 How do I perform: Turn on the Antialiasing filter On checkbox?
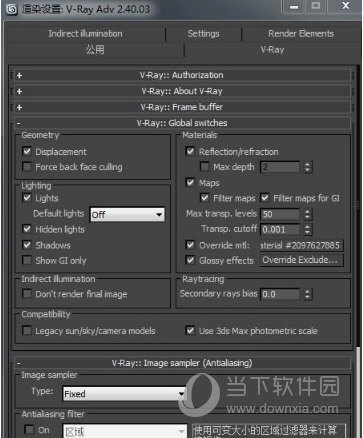point(29,429)
